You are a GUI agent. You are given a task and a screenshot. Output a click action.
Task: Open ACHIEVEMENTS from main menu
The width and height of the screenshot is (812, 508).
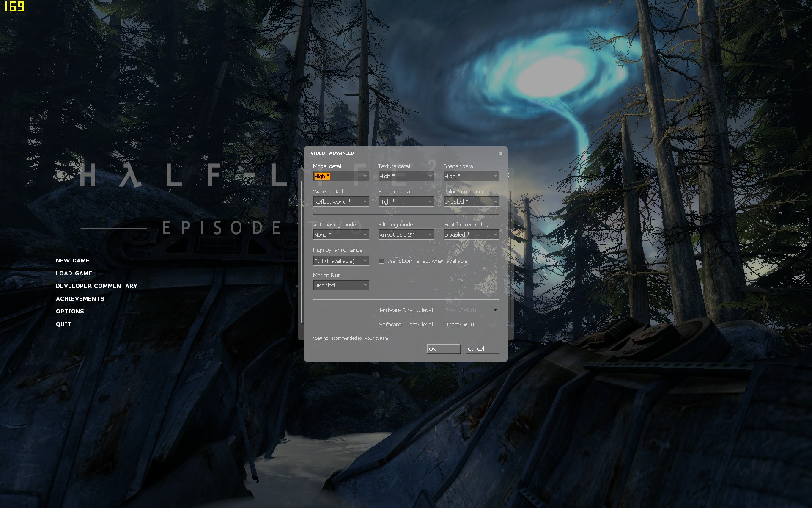(80, 298)
